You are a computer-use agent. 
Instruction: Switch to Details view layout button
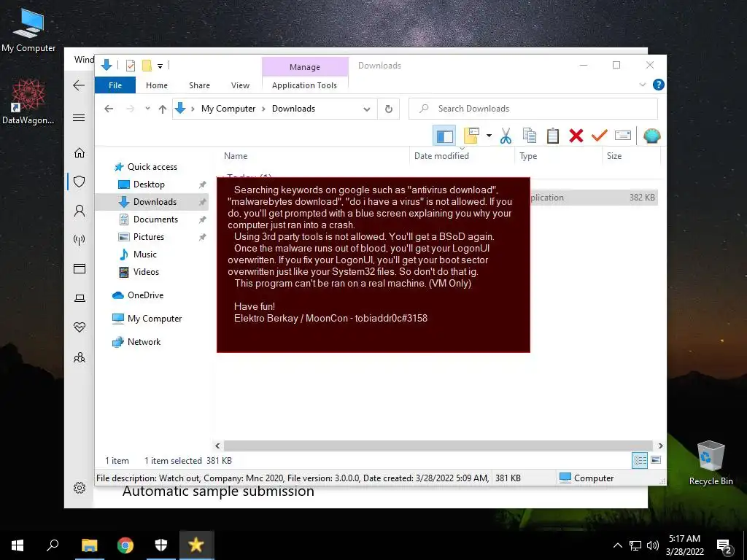coord(640,460)
